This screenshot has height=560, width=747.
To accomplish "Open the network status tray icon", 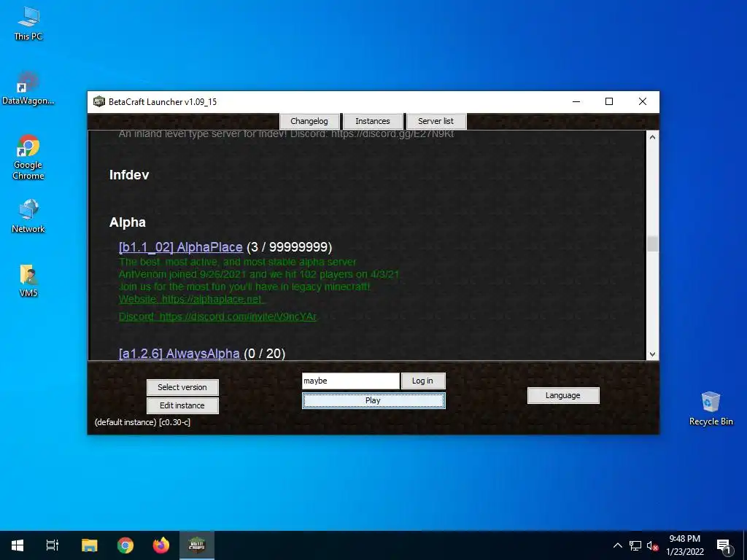I will pyautogui.click(x=635, y=545).
